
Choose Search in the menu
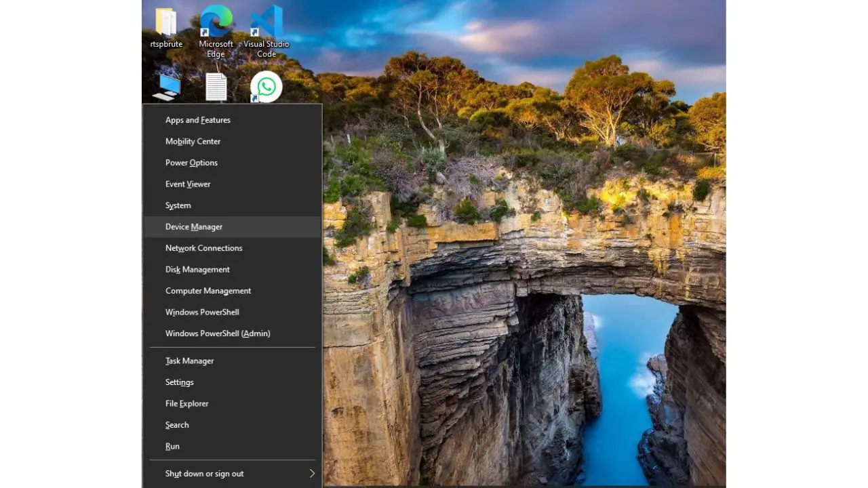coord(233,425)
